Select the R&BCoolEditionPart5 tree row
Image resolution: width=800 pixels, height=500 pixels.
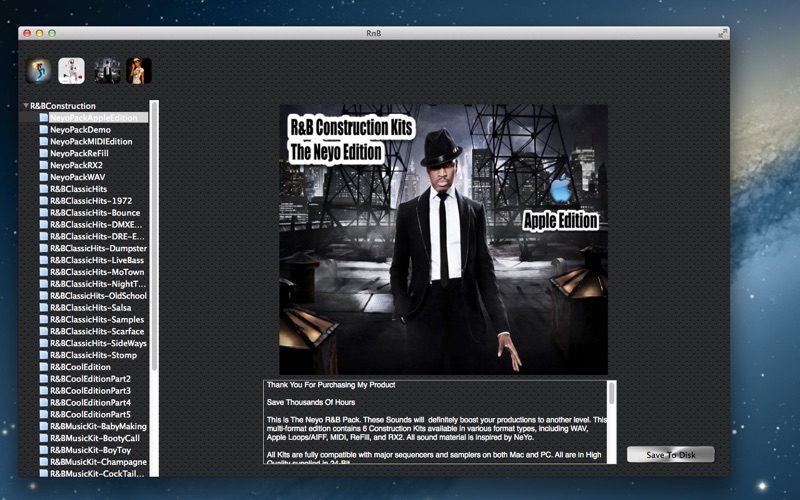pos(84,414)
